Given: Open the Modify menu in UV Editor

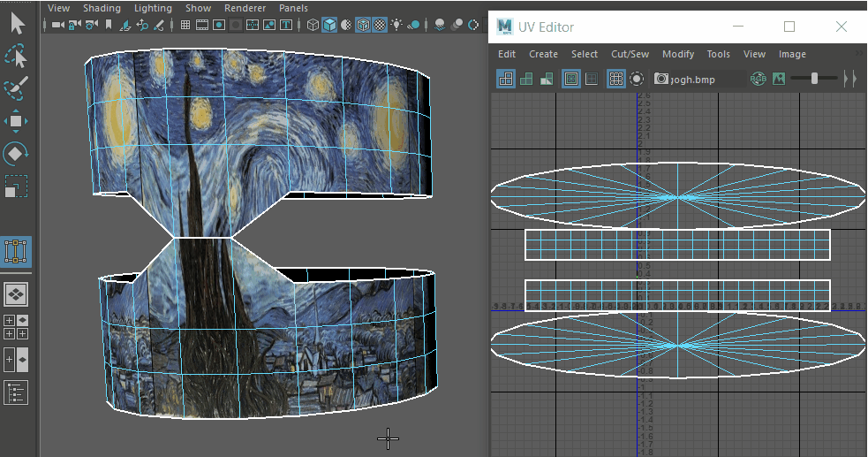Looking at the screenshot, I should click(x=677, y=54).
